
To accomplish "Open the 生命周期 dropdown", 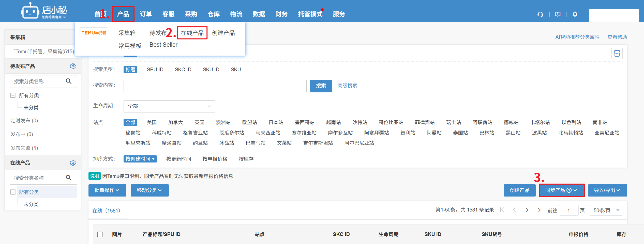I will pyautogui.click(x=169, y=106).
